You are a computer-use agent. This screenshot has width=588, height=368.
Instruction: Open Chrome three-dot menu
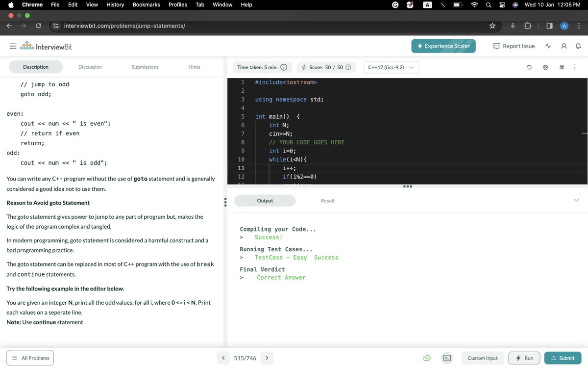click(x=579, y=26)
